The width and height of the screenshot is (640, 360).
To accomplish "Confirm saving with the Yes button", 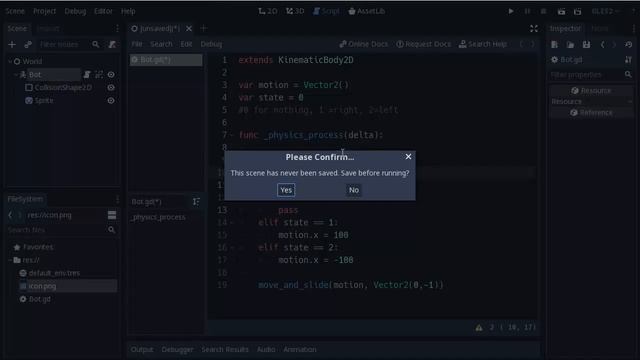I will tap(286, 190).
